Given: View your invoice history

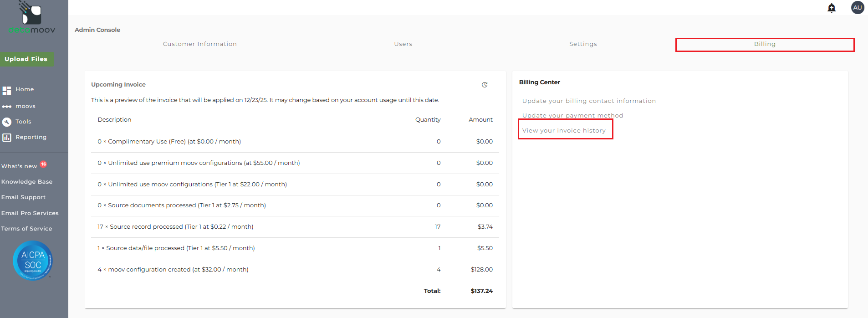Looking at the screenshot, I should pos(564,131).
